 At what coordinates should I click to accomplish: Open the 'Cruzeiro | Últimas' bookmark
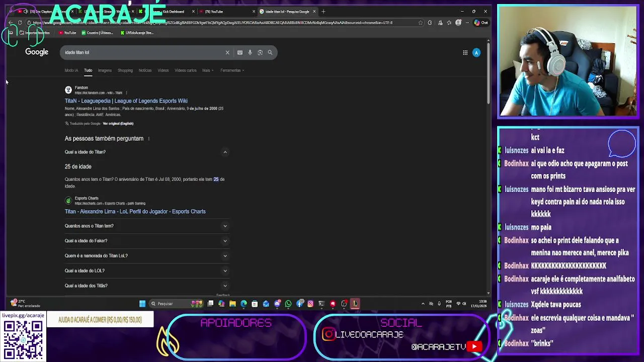point(98,33)
